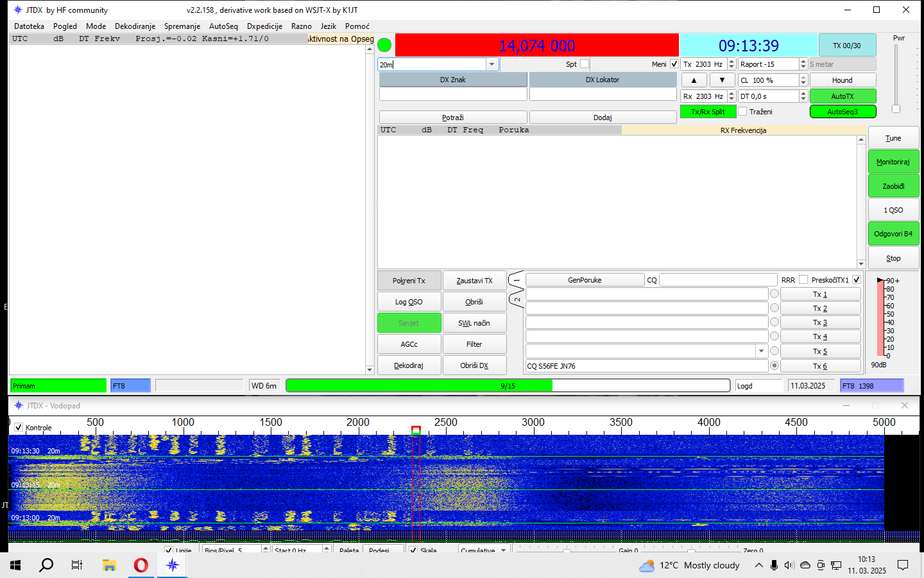Open the Dekodiranje menu
The width and height of the screenshot is (924, 578).
coord(135,26)
